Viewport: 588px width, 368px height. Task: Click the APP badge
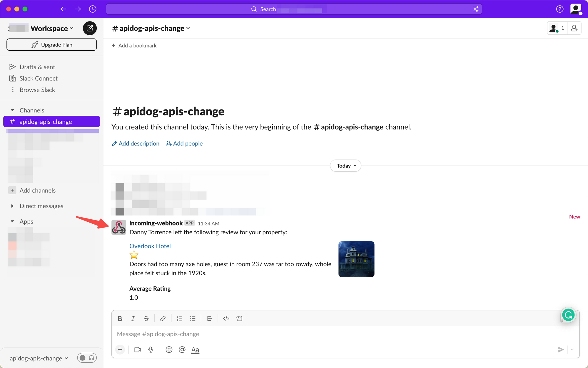pyautogui.click(x=190, y=223)
